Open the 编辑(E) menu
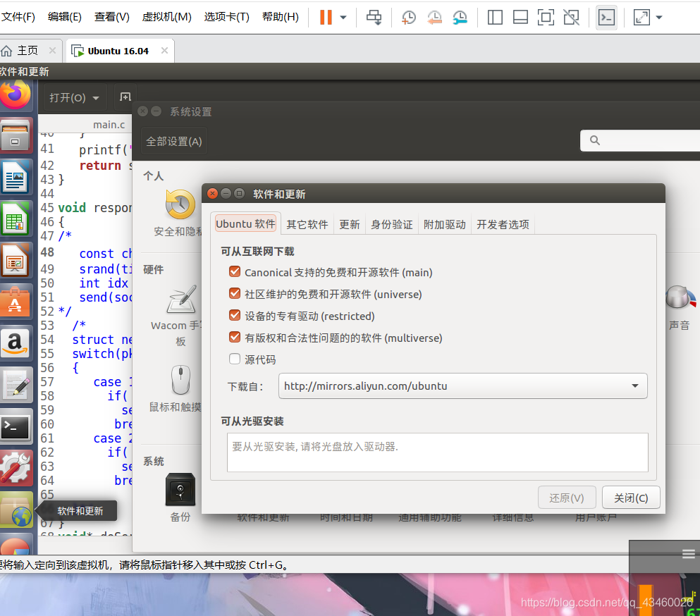Image resolution: width=700 pixels, height=616 pixels. pos(65,17)
